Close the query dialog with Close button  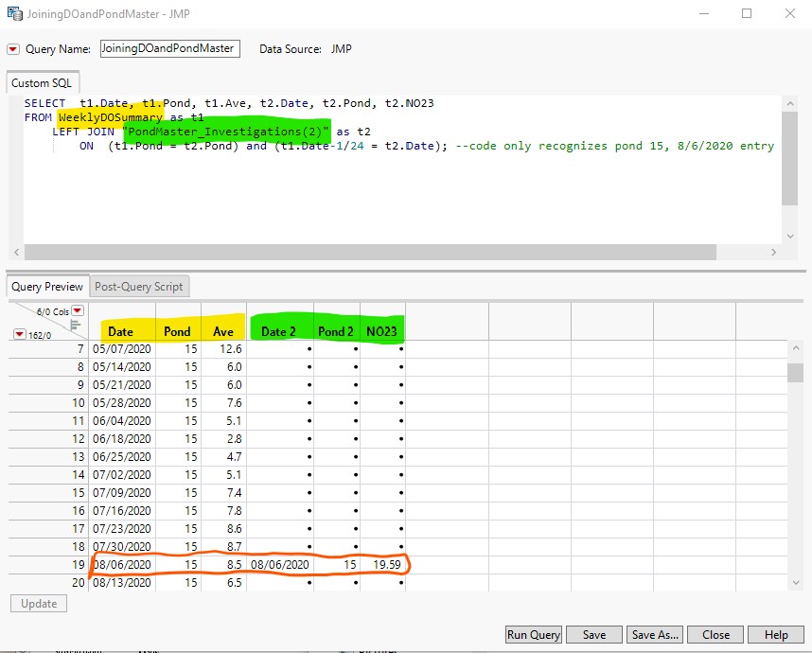click(715, 635)
